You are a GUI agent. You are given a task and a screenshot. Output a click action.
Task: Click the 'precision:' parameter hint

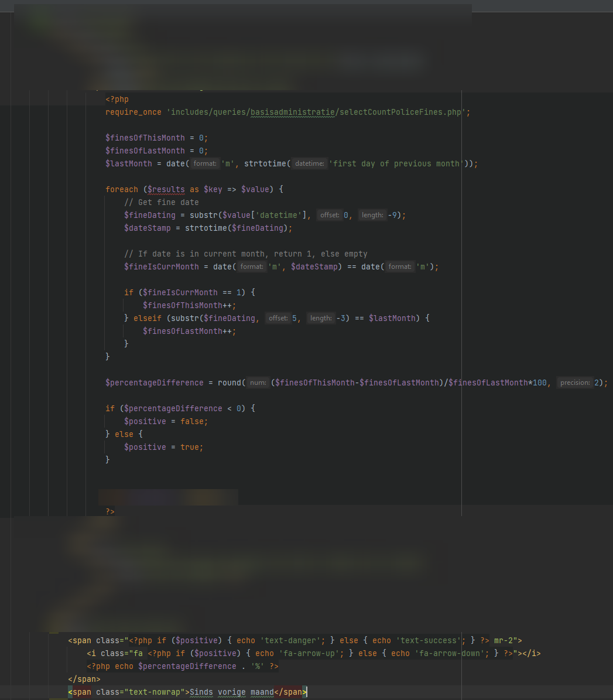[x=574, y=383]
